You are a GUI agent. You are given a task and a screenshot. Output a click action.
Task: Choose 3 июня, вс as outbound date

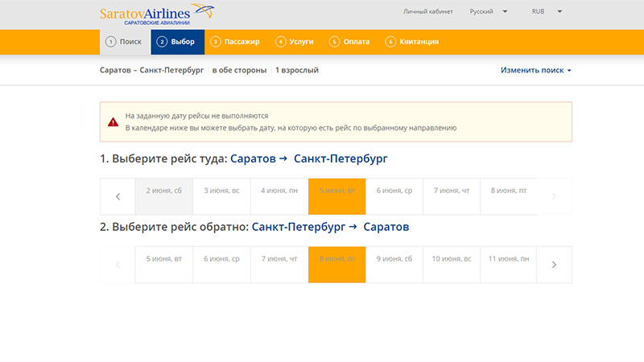pyautogui.click(x=221, y=191)
